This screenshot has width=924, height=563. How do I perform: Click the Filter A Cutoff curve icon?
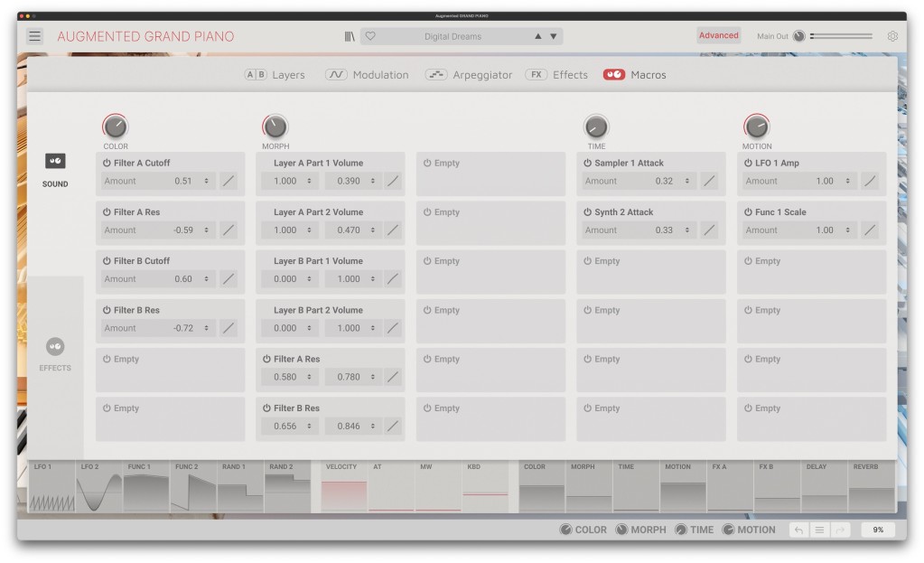[x=229, y=181]
